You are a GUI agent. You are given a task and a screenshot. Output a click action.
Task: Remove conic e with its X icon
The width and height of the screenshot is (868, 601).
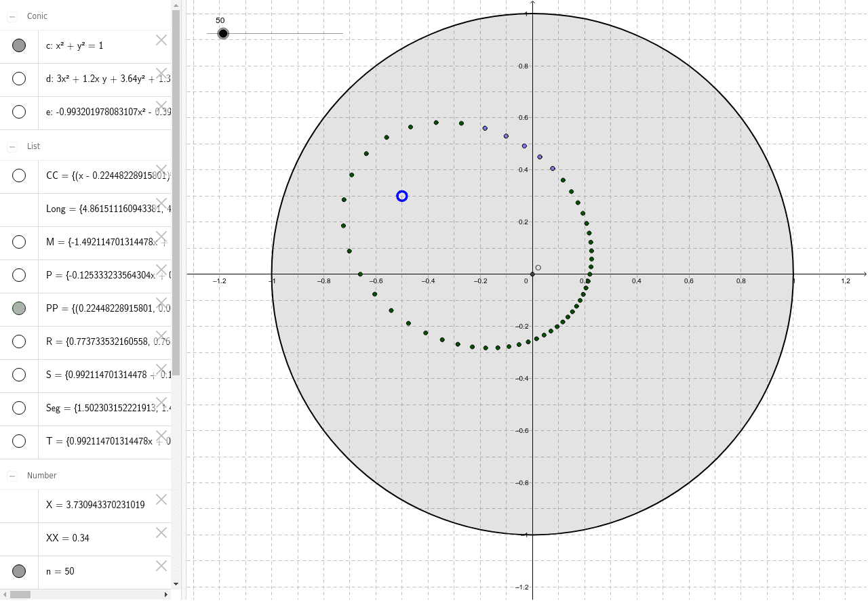pos(161,106)
